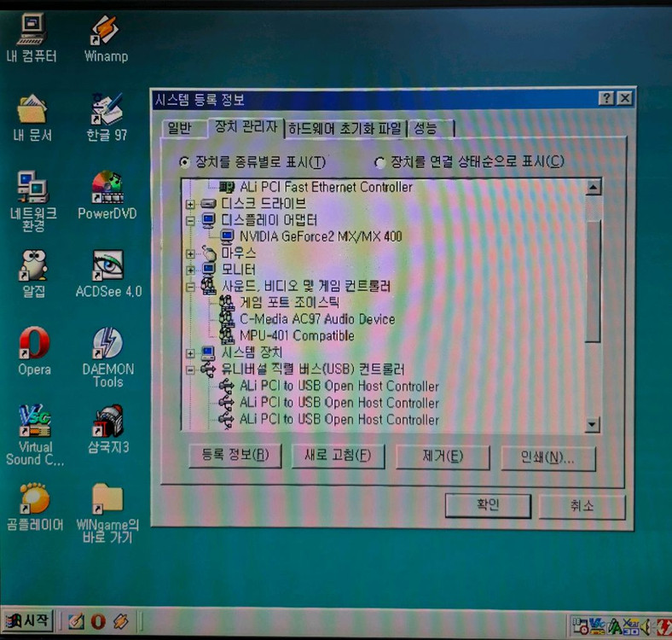The height and width of the screenshot is (640, 672).
Task: Open the Winamp desktop shortcut
Action: point(106,32)
